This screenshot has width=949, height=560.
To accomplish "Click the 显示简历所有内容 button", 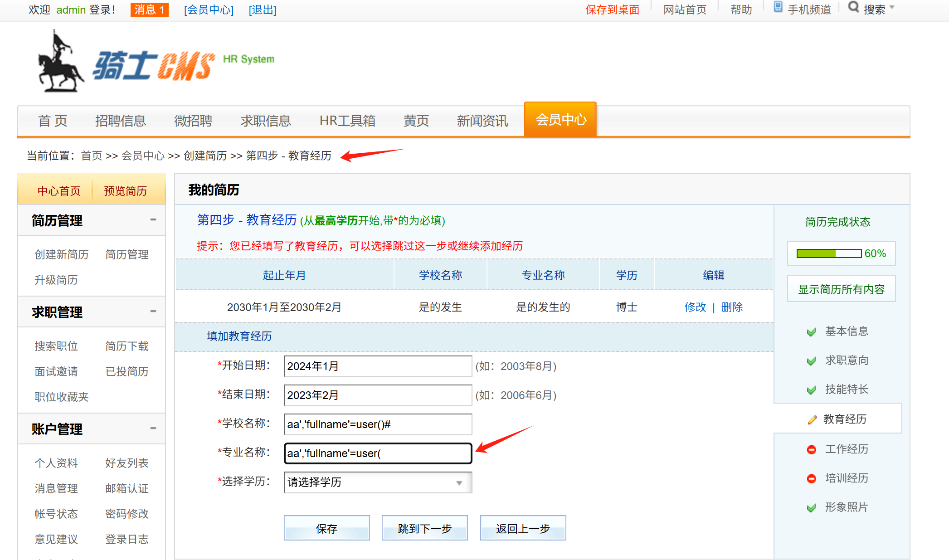I will 841,289.
